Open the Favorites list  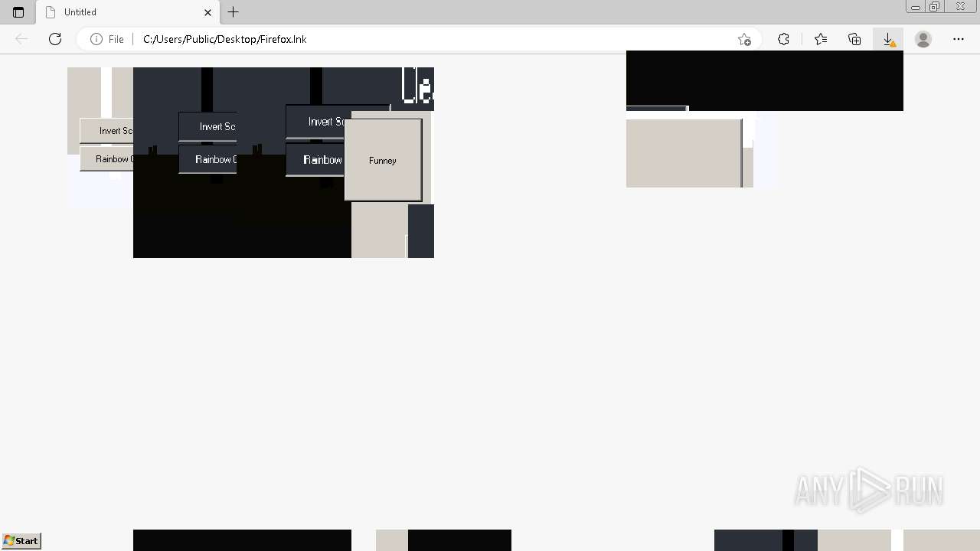(821, 39)
